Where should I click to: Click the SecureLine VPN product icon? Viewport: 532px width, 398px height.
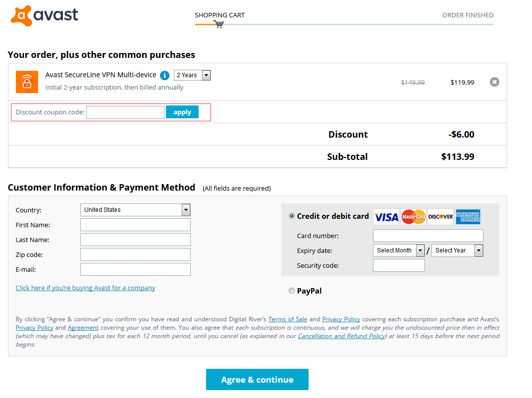[27, 82]
